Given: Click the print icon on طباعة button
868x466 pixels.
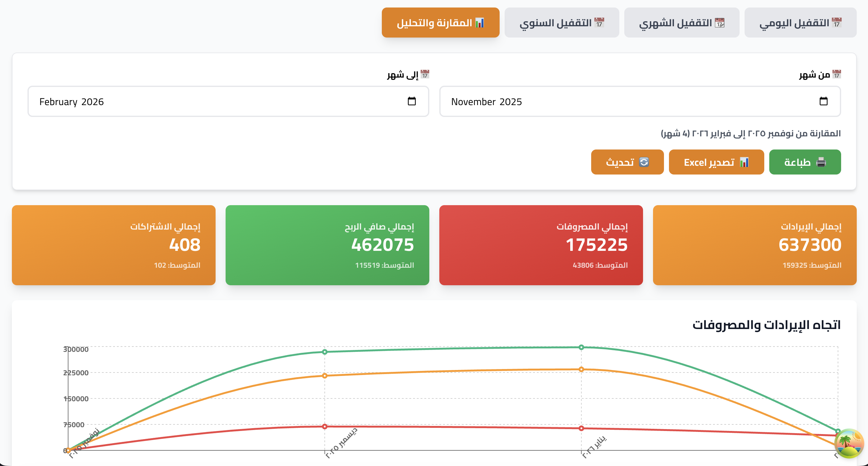Looking at the screenshot, I should [821, 162].
